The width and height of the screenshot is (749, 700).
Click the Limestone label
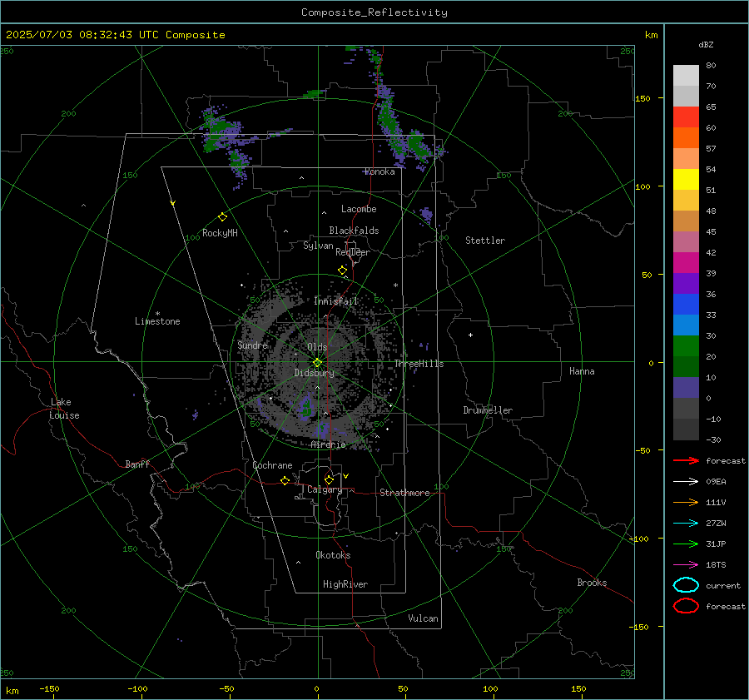pyautogui.click(x=157, y=321)
